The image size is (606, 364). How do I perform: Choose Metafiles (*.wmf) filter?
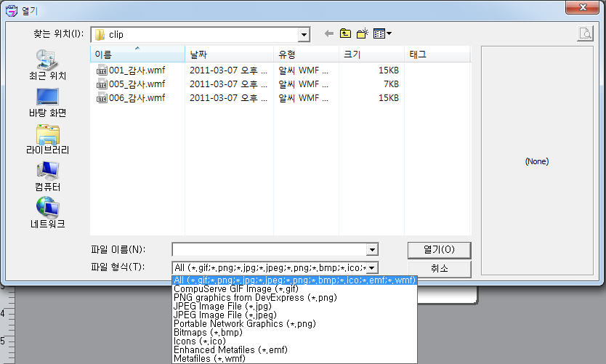294,359
